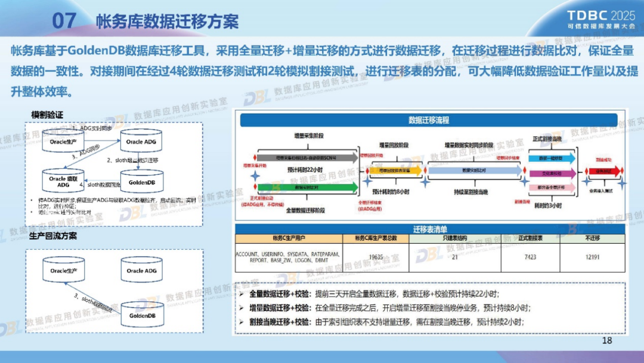644x363 pixels.
Task: Click the Oracle ADG cylinder in 模割验证 diagram
Action: [x=141, y=141]
